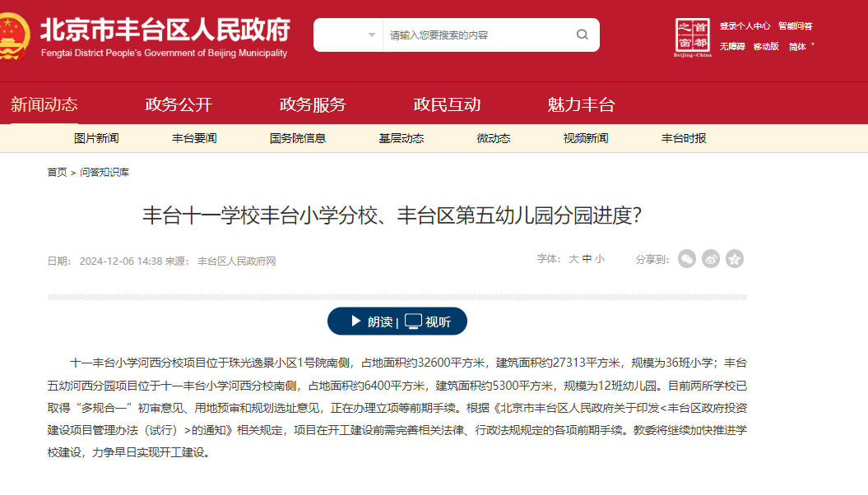Switch to the 魅力丰台 tab

pos(581,104)
